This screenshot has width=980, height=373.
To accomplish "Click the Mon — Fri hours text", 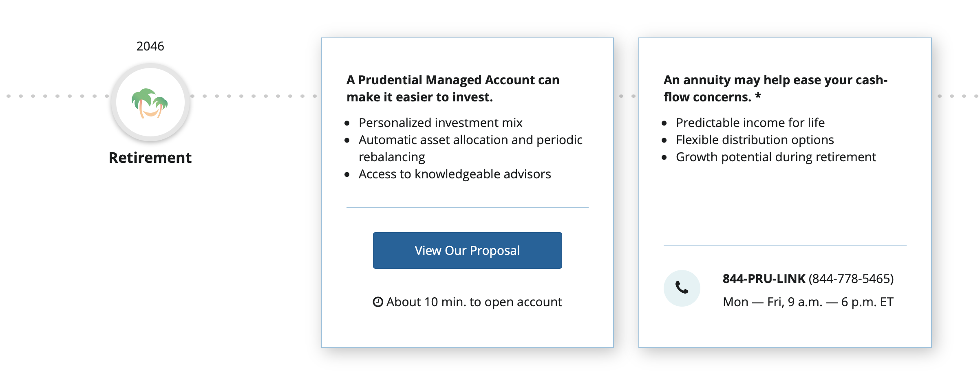I will coord(808,302).
